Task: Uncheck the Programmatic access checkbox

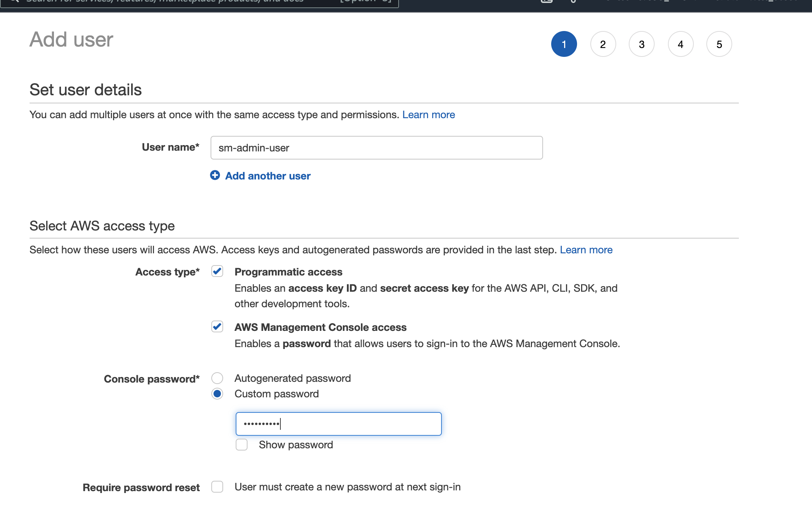Action: tap(217, 271)
